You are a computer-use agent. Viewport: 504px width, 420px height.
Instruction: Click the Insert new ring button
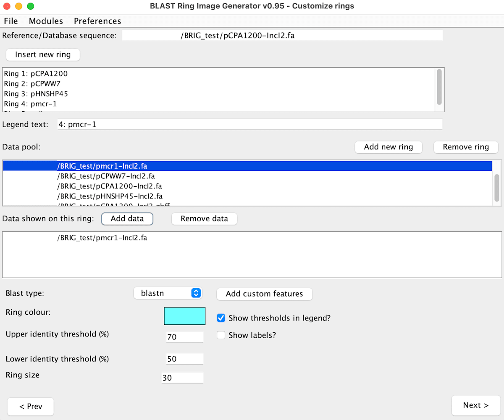(43, 55)
